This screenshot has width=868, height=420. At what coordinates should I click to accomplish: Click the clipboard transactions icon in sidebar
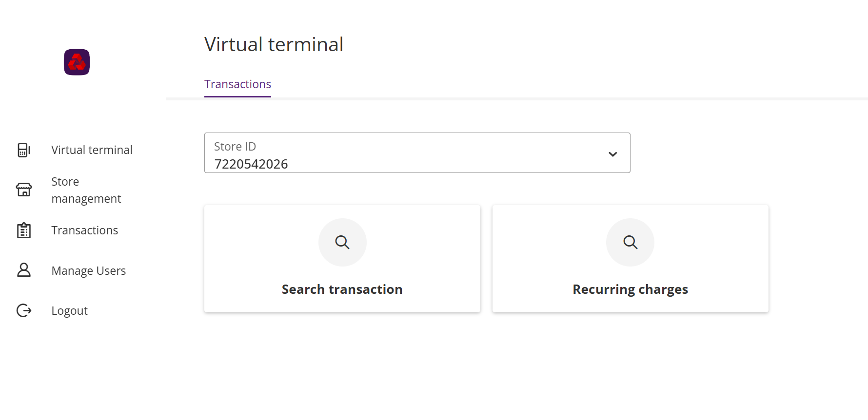23,230
